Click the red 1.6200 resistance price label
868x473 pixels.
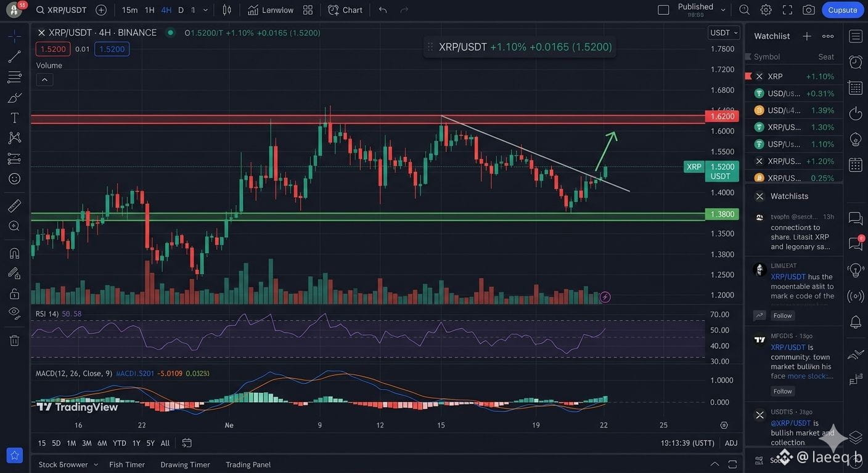pyautogui.click(x=723, y=116)
